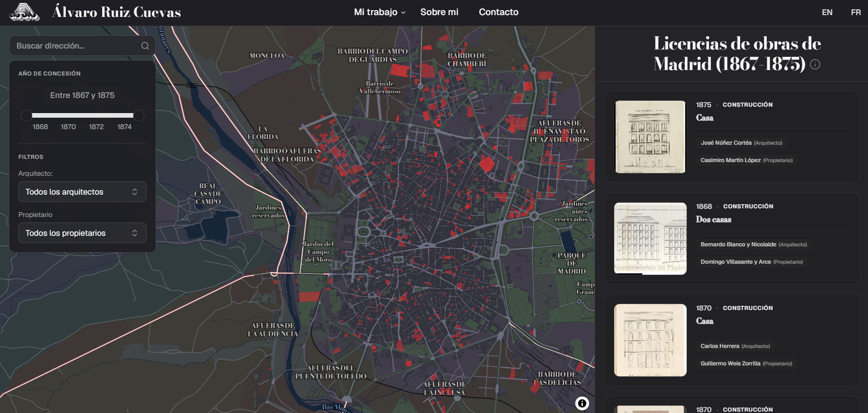Select architect Carlos Herrera

(735, 346)
